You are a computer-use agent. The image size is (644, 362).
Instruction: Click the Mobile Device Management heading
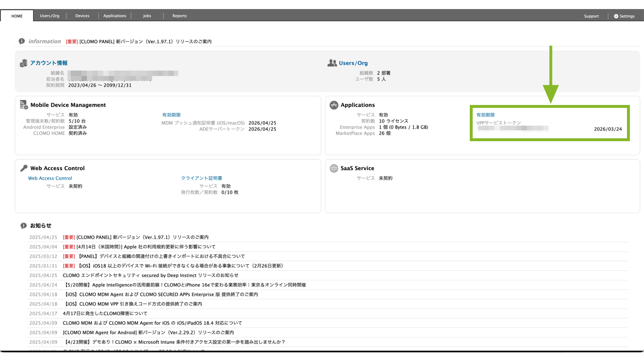[x=68, y=105]
